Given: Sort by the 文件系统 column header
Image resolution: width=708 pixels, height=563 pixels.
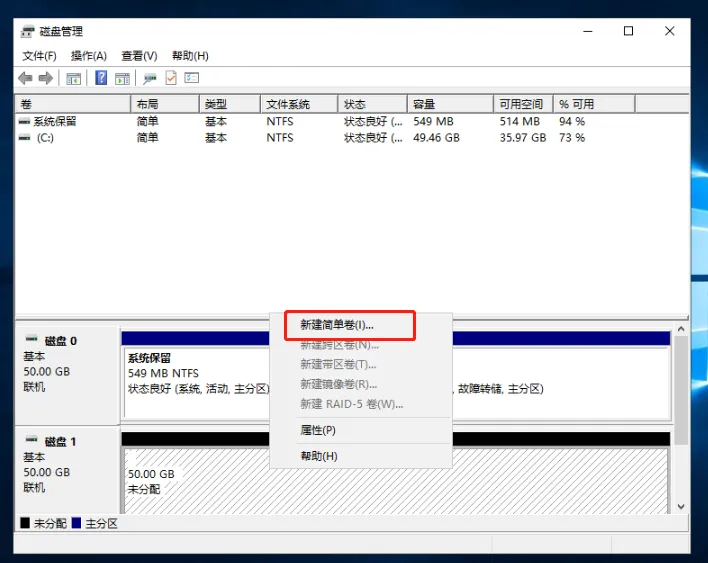Looking at the screenshot, I should pos(299,104).
